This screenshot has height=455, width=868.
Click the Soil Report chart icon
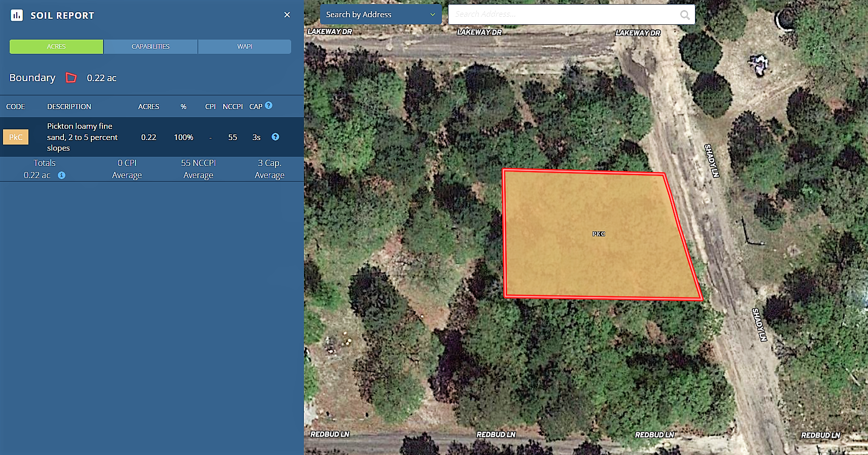pyautogui.click(x=17, y=15)
